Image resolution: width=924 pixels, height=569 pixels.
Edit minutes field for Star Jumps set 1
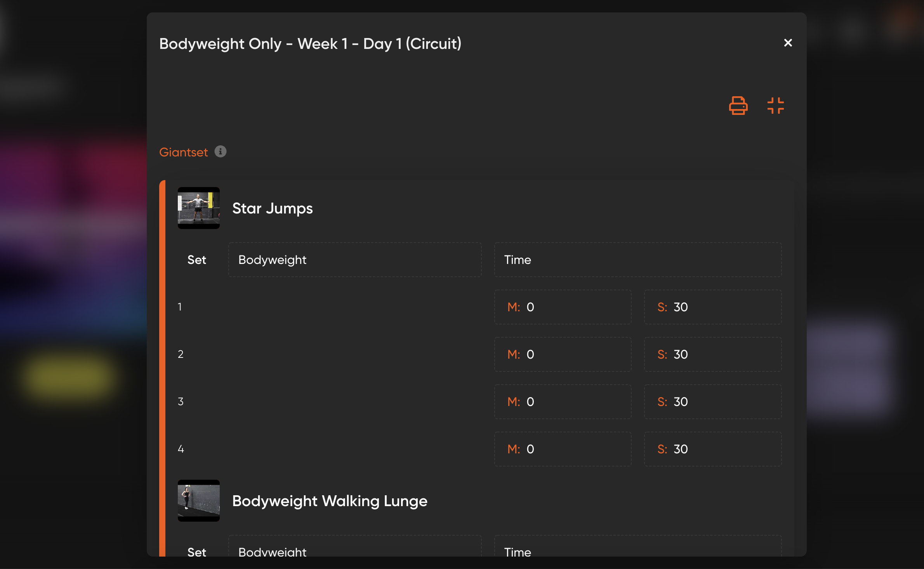563,307
